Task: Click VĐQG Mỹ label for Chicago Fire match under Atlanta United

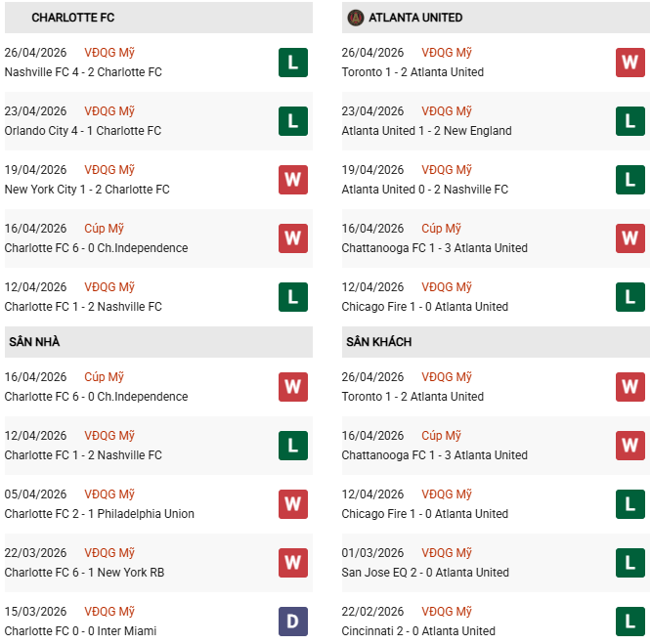Action: pos(447,287)
